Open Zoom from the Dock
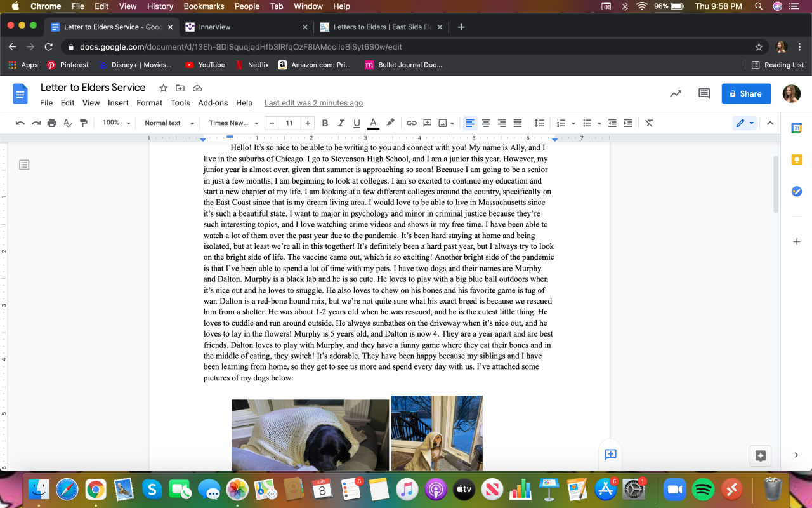 (x=675, y=489)
